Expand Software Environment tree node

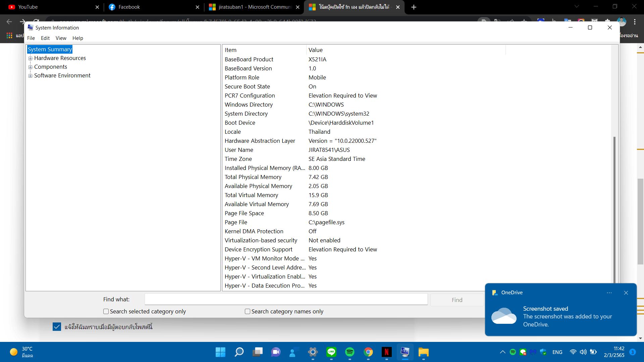[31, 76]
